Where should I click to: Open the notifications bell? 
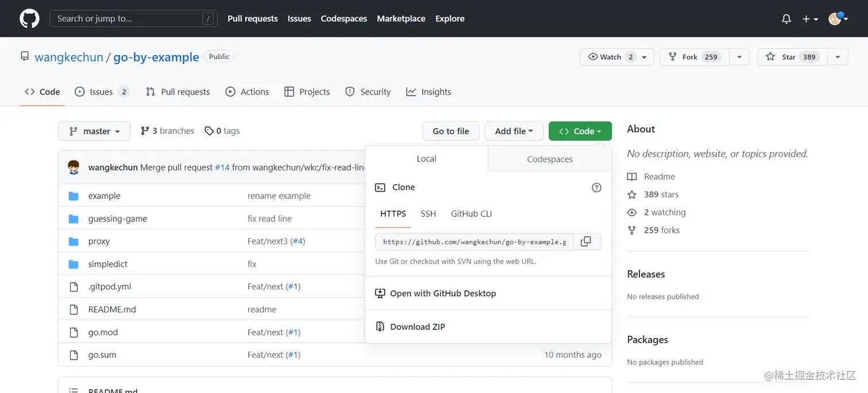pyautogui.click(x=786, y=19)
